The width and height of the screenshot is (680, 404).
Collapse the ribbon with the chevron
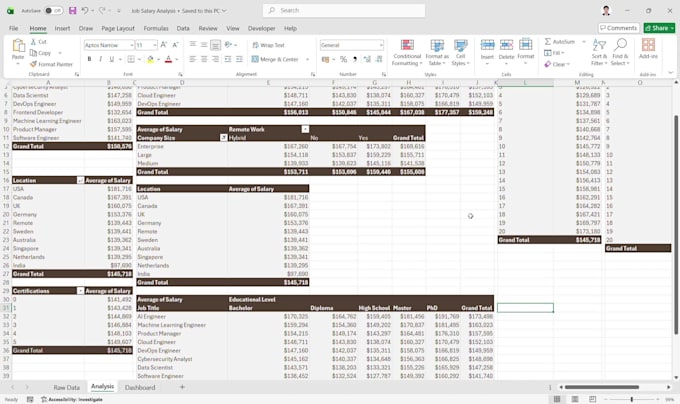pyautogui.click(x=670, y=73)
